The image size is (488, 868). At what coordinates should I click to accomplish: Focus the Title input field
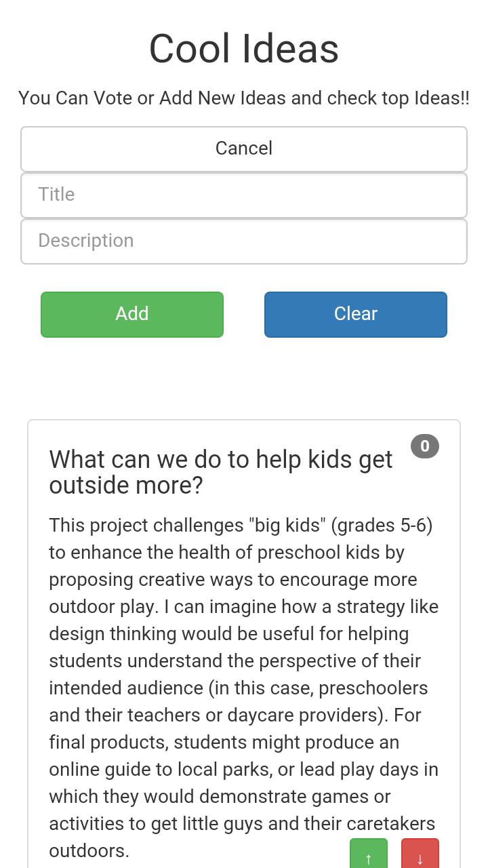[x=244, y=195]
